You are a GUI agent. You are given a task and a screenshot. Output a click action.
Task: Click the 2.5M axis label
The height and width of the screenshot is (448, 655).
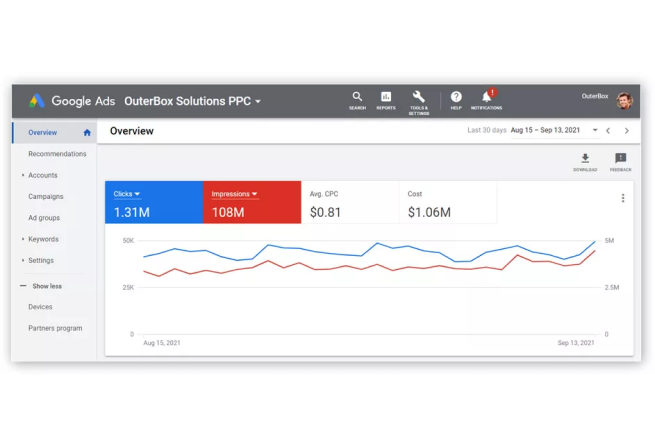pyautogui.click(x=612, y=288)
